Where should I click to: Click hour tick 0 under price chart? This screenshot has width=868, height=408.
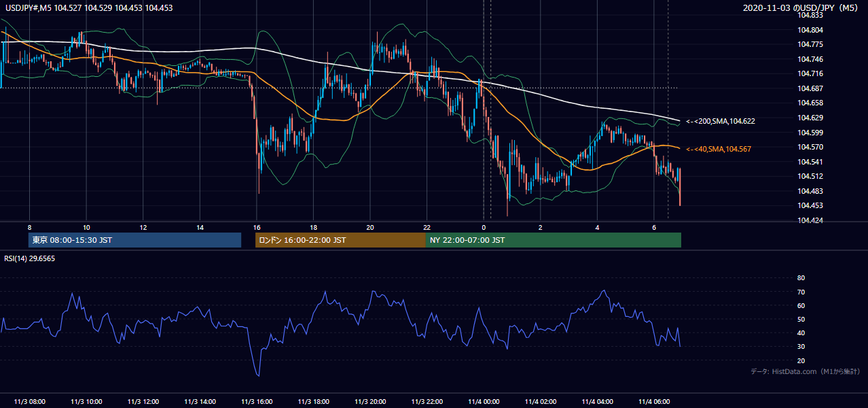click(484, 227)
